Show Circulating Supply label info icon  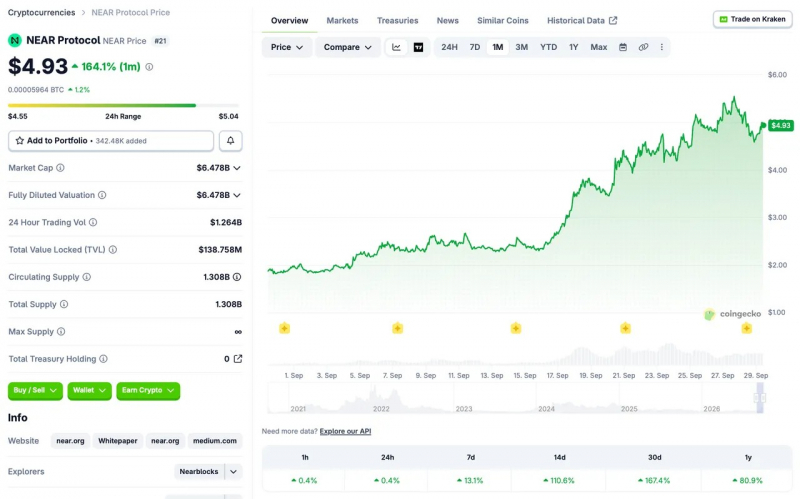[x=87, y=277]
